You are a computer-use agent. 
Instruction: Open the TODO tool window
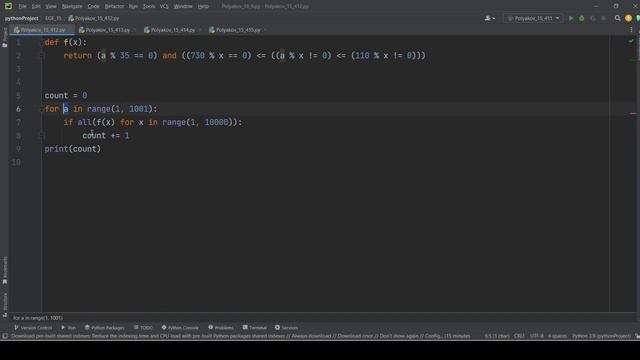pyautogui.click(x=143, y=328)
